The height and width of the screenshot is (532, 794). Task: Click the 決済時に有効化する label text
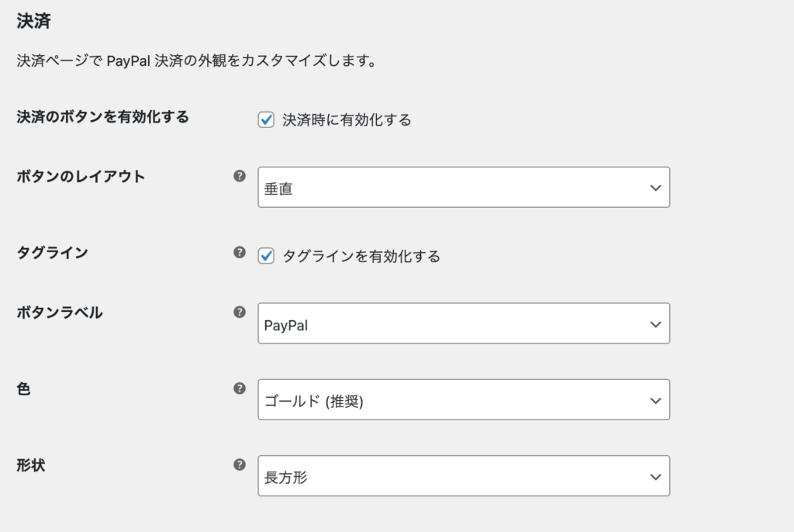pos(347,120)
